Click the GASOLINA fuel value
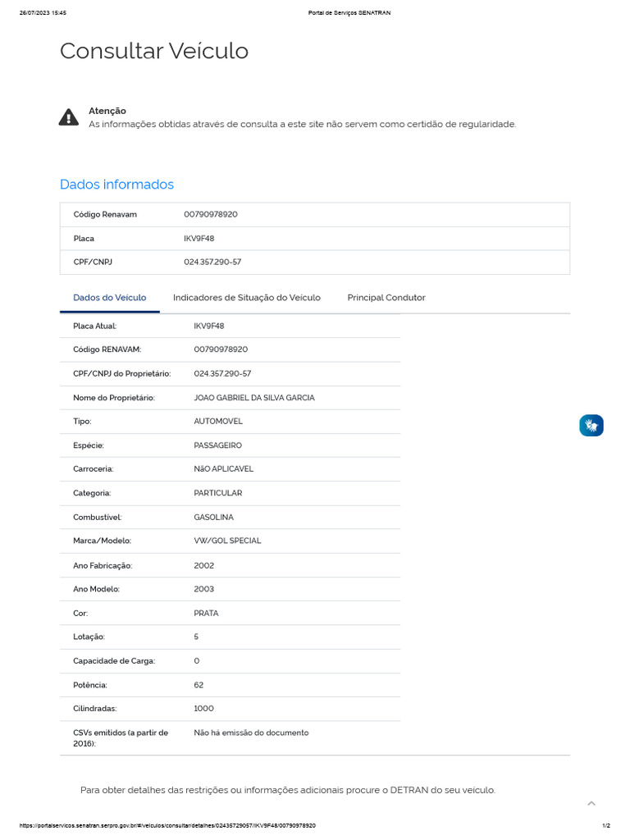This screenshot has width=630, height=840. pyautogui.click(x=213, y=518)
